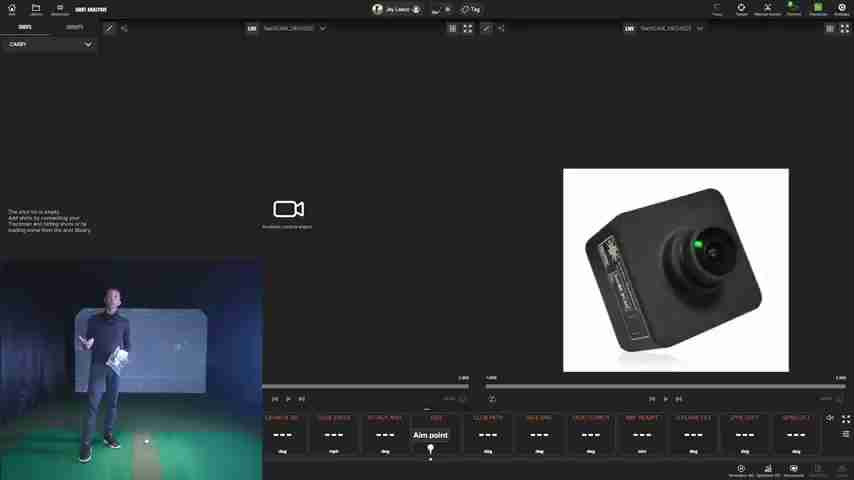854x480 pixels.
Task: Enter fullscreen for the right video
Action: (x=845, y=28)
